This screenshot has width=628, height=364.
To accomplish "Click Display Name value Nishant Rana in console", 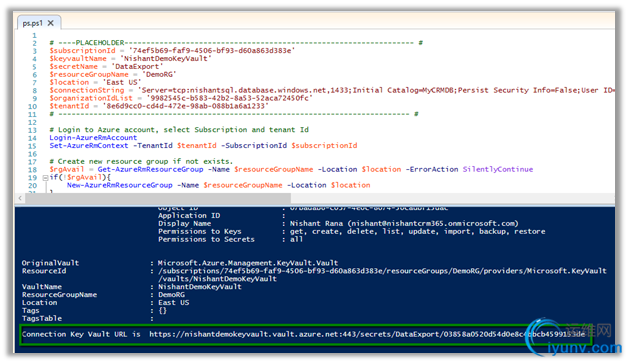I will pyautogui.click(x=404, y=223).
